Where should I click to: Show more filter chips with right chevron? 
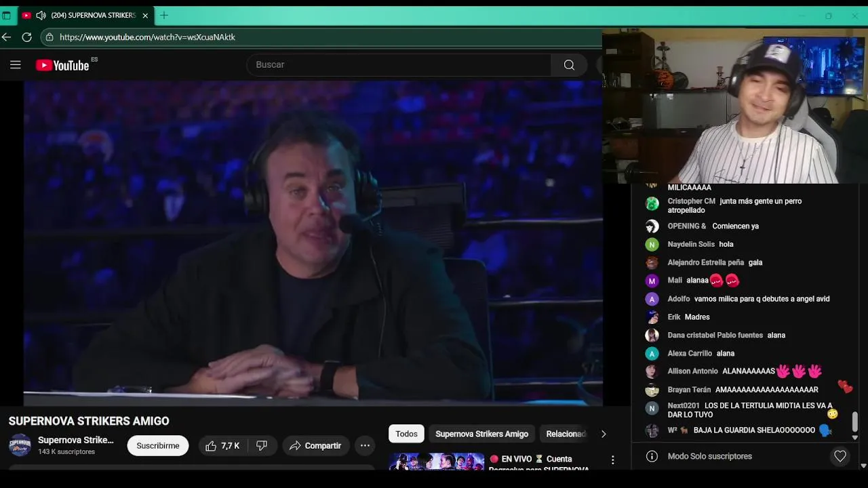click(604, 434)
